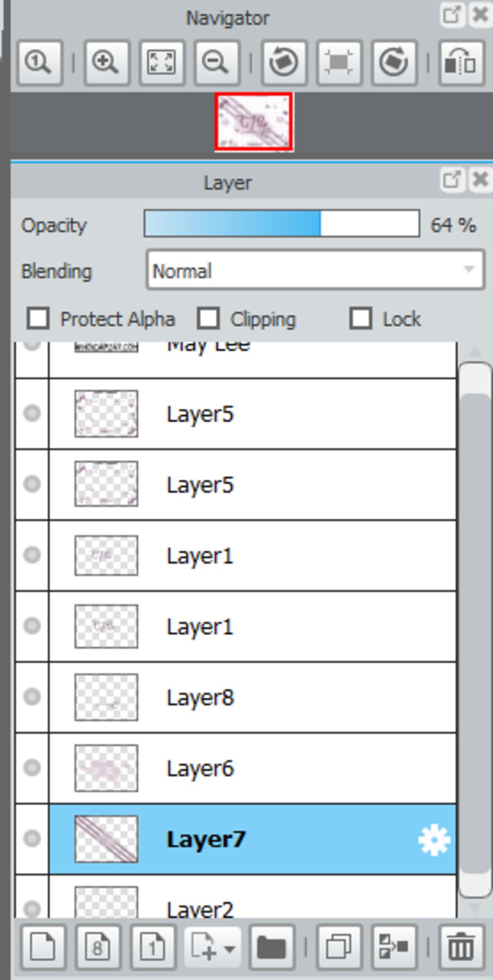This screenshot has height=980, width=493.
Task: Click the layer Opacity slider bar
Action: coord(282,223)
